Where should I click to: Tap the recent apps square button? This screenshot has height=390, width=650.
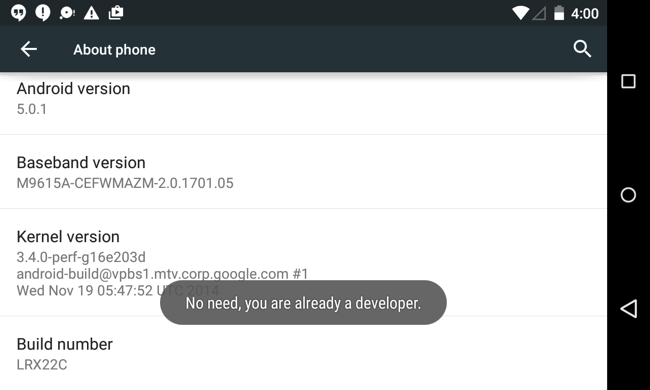coord(628,81)
